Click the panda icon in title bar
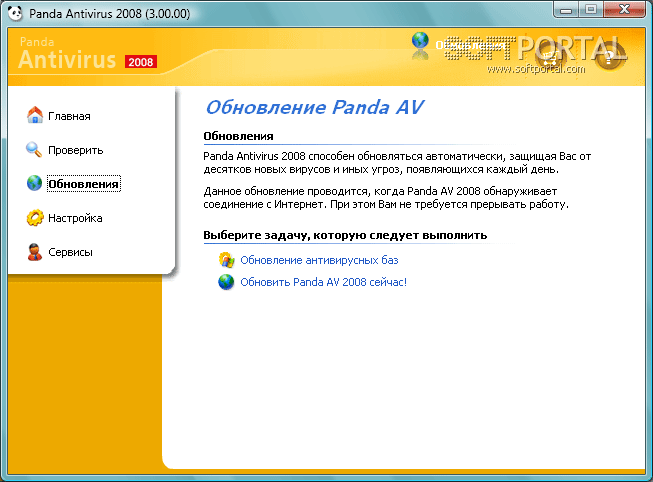 click(15, 13)
